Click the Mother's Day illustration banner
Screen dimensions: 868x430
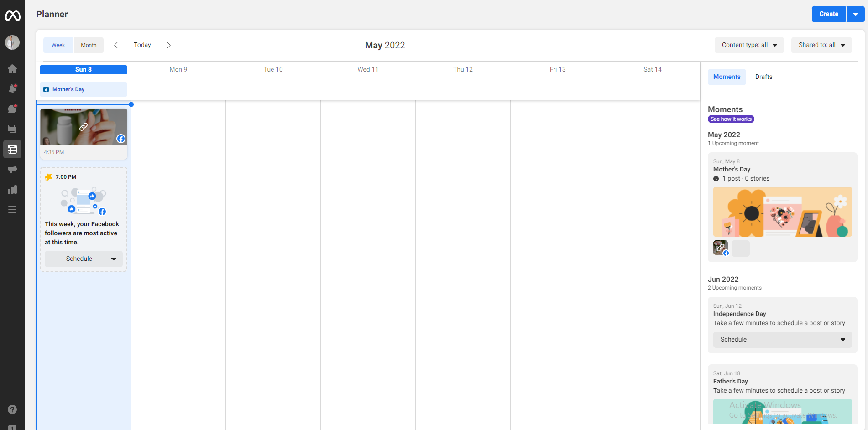point(782,212)
